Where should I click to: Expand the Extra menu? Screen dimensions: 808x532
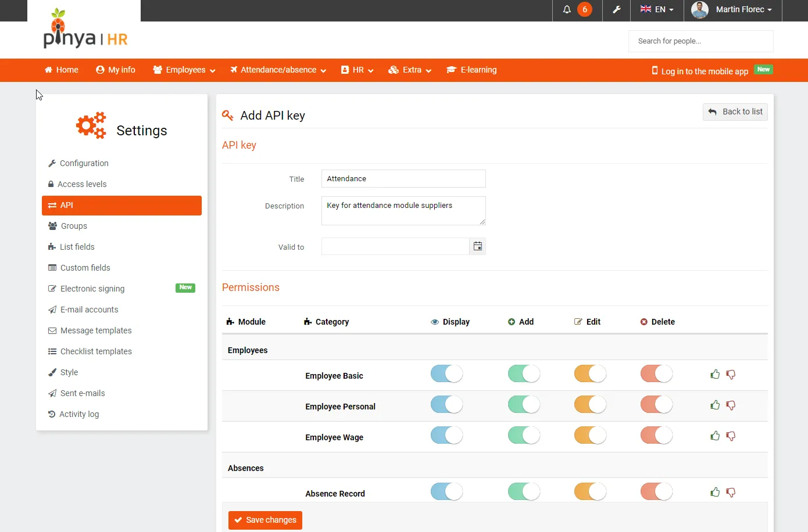point(410,70)
